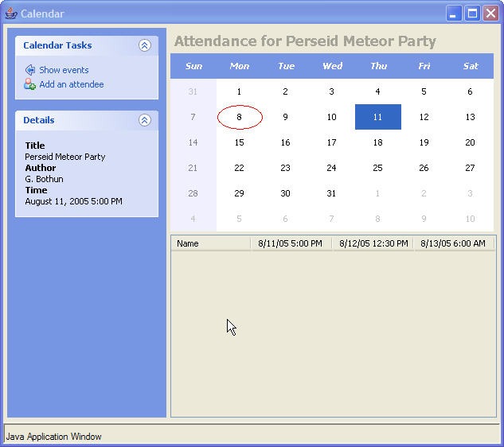Screen dimensions: 504x447
Task: Select day 13 in the calendar
Action: click(x=471, y=117)
